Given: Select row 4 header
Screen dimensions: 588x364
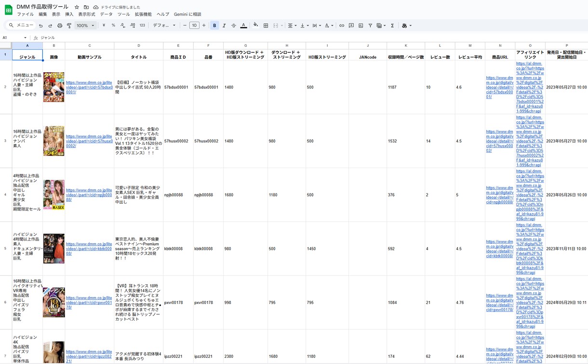Looking at the screenshot, I should tap(6, 195).
